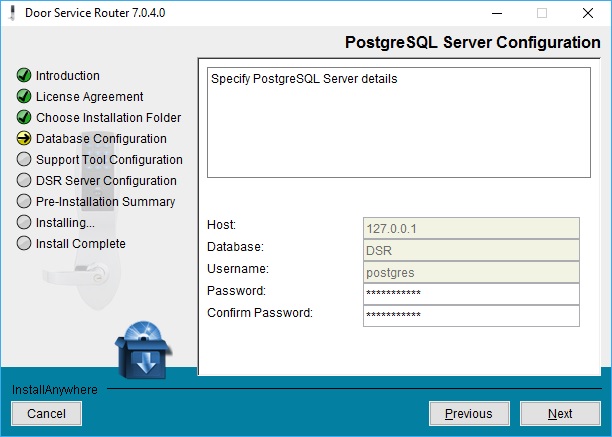
Task: Click the Username field containing postgres
Action: coord(471,272)
